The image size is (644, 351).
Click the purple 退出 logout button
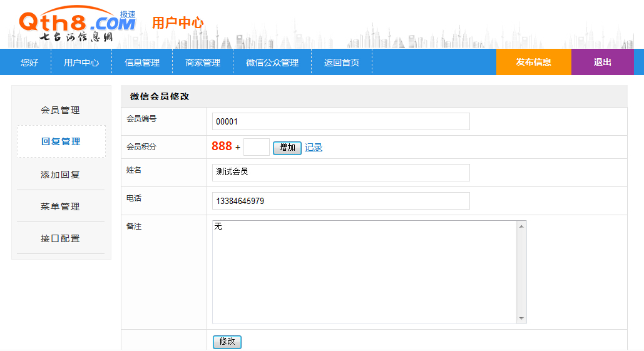point(602,62)
